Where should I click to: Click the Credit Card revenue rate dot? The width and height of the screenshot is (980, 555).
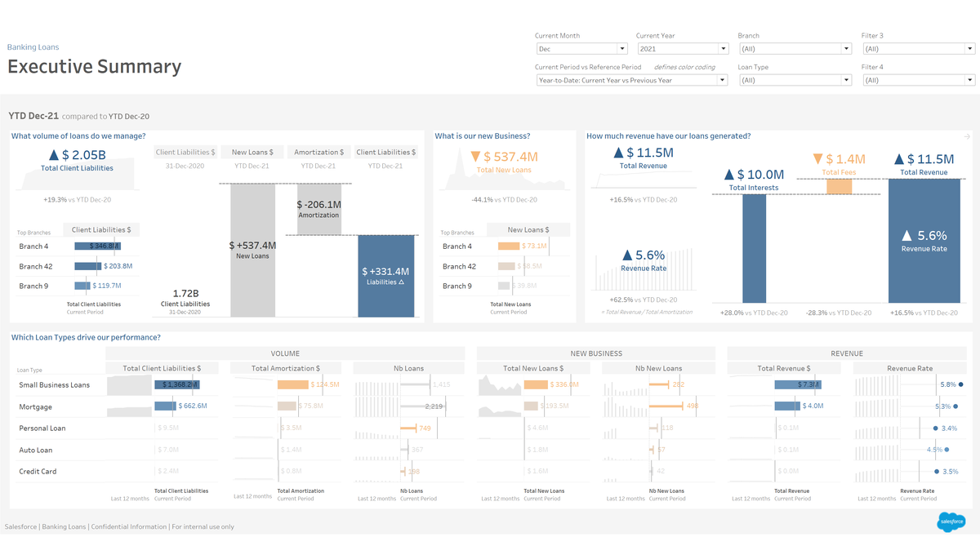pos(936,472)
